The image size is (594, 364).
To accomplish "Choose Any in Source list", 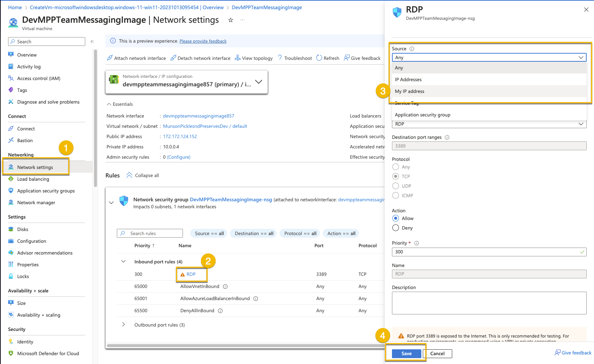I will pyautogui.click(x=489, y=68).
